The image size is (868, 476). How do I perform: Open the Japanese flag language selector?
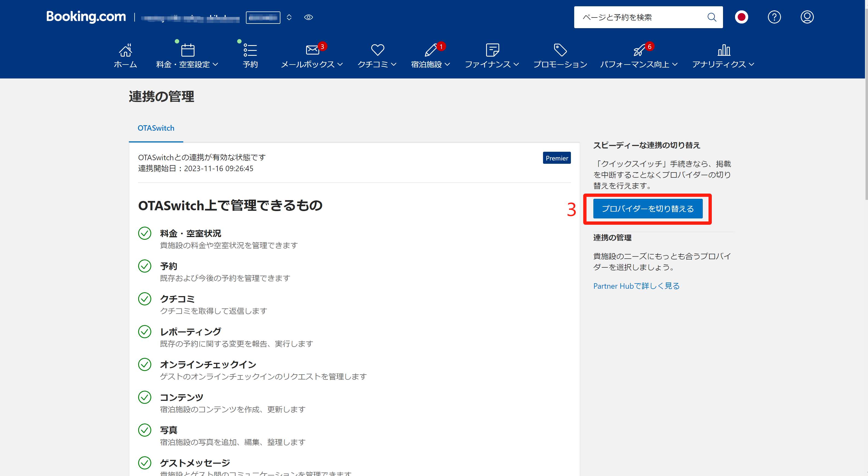[x=741, y=17]
